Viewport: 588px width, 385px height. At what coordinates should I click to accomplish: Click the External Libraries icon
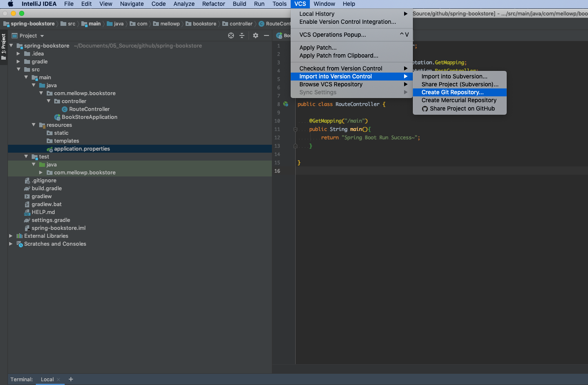(20, 236)
